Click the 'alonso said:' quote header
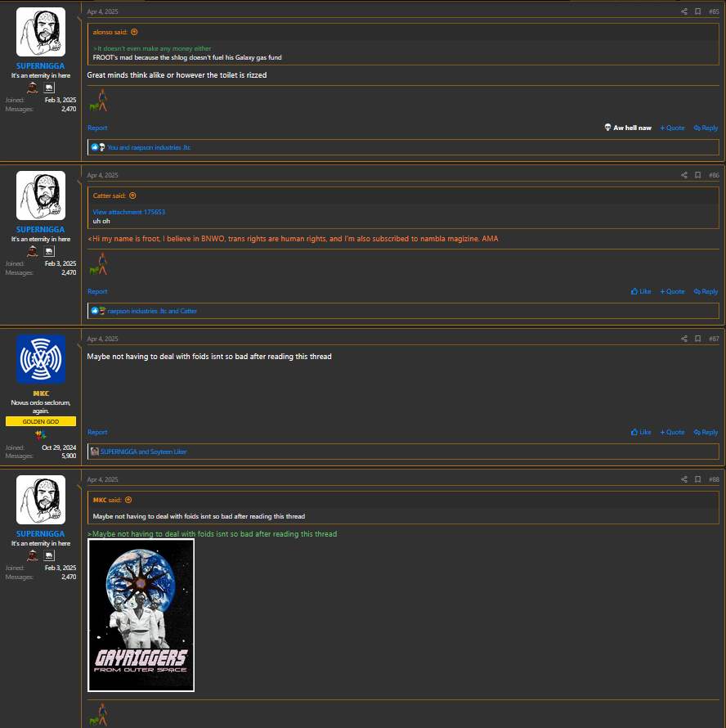726x728 pixels. tap(110, 32)
